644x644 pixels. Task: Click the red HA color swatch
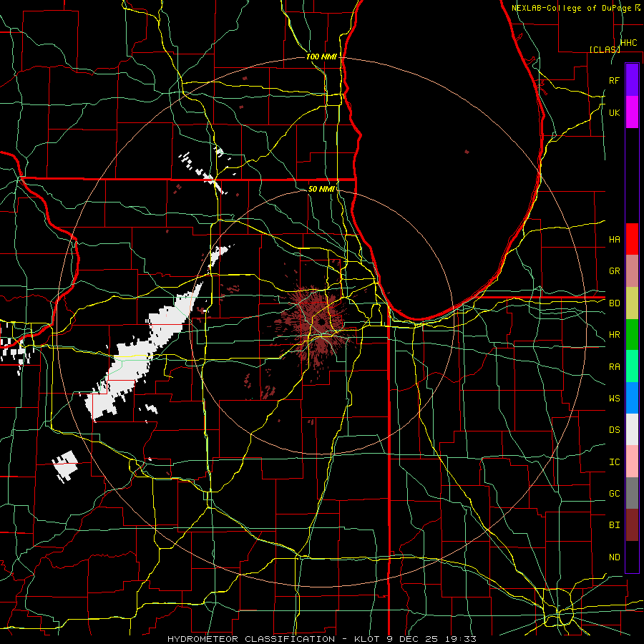coord(632,239)
